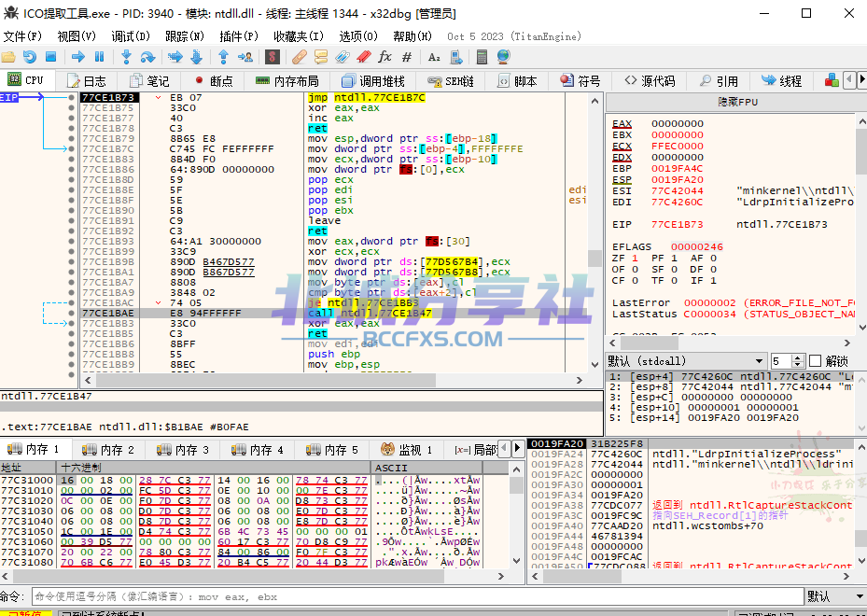
Task: Open the 默认 dropdown beside command box
Action: [x=836, y=596]
